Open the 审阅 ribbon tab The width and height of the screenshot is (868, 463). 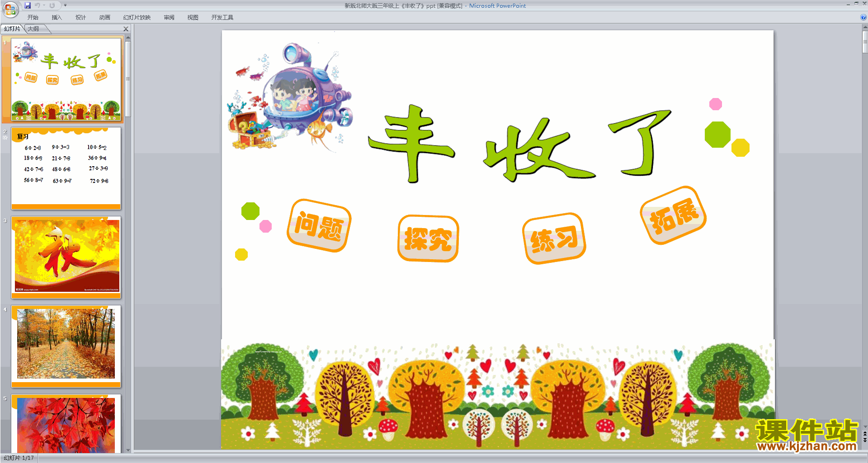169,18
